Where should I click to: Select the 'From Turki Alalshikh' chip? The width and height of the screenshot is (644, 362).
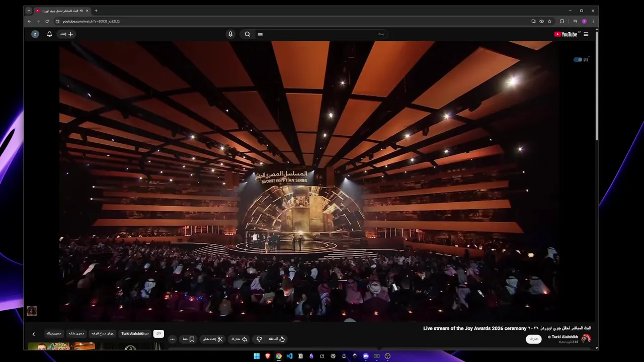[135, 334]
